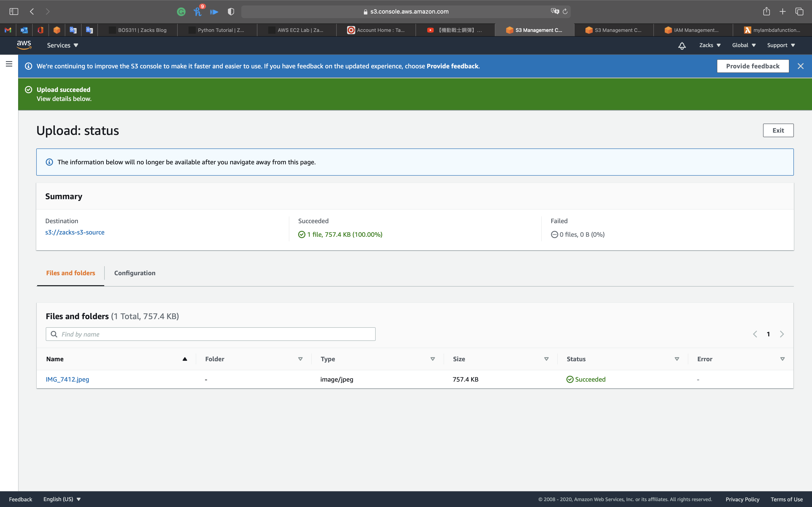812x507 pixels.
Task: Open the Zacks account dropdown
Action: click(710, 45)
